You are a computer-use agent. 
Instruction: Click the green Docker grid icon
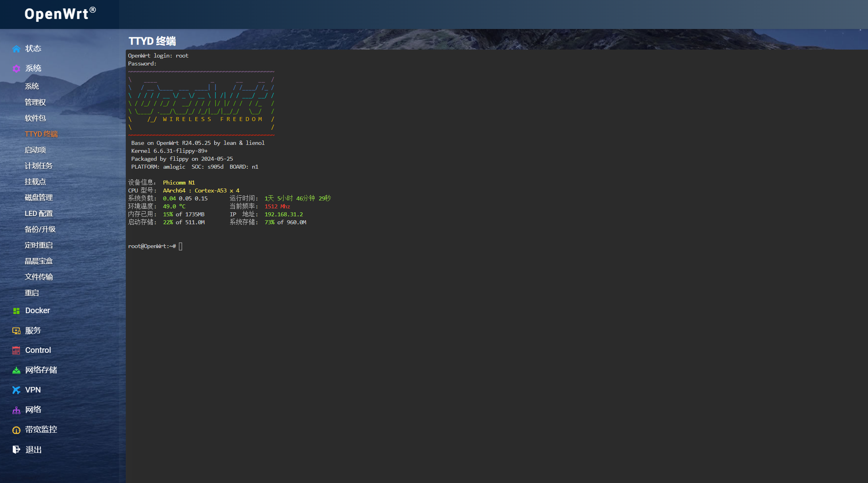click(16, 311)
